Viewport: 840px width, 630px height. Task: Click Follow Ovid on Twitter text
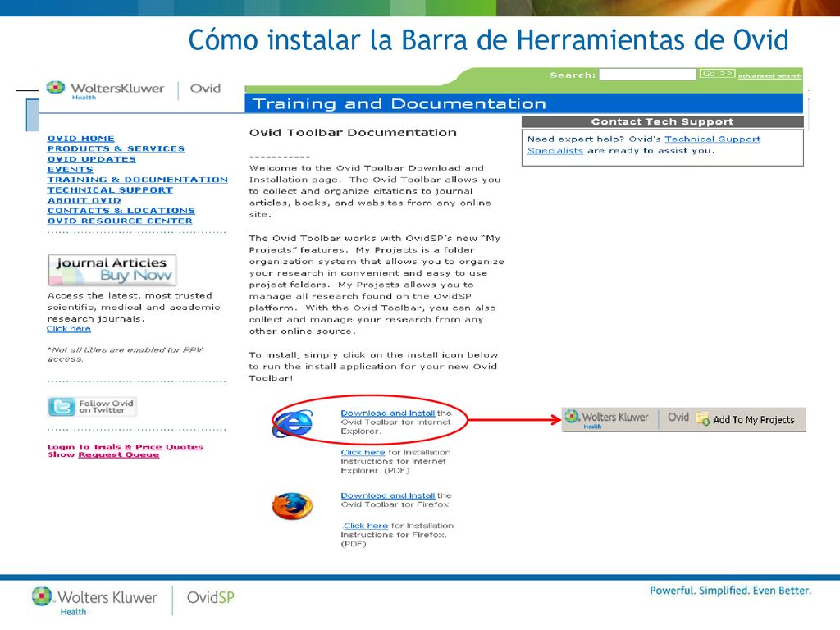106,407
